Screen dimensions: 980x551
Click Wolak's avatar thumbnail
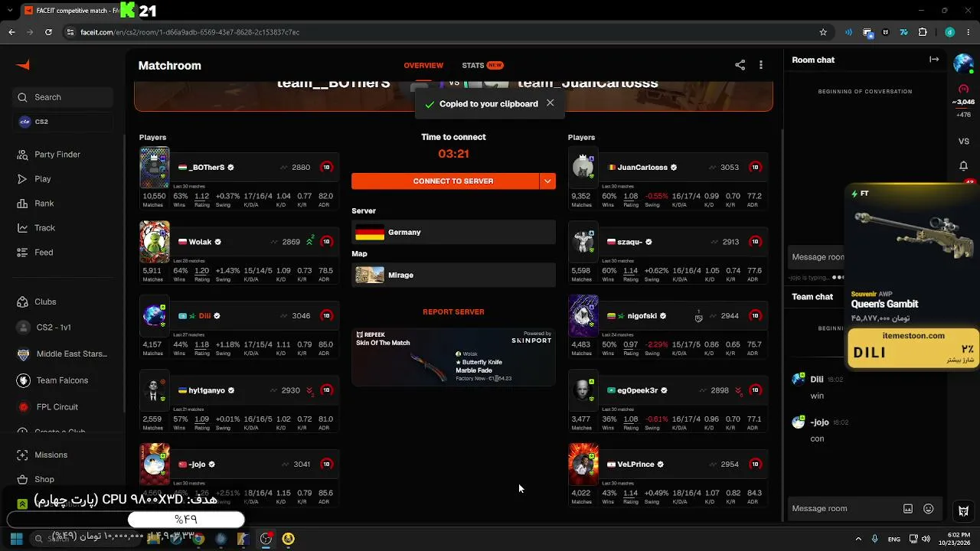pyautogui.click(x=154, y=242)
